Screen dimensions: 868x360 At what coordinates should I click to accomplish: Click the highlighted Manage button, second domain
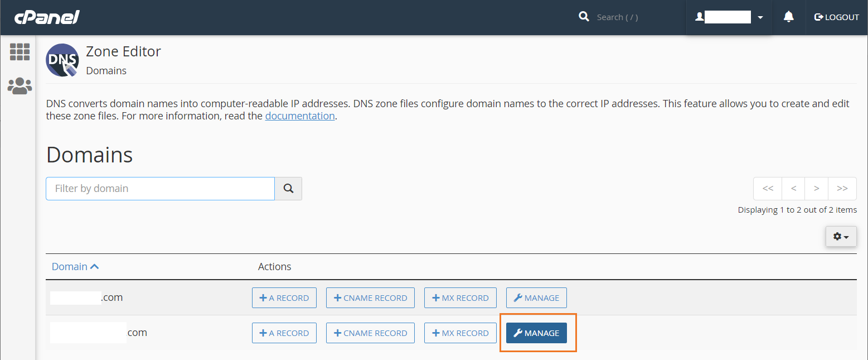point(536,333)
